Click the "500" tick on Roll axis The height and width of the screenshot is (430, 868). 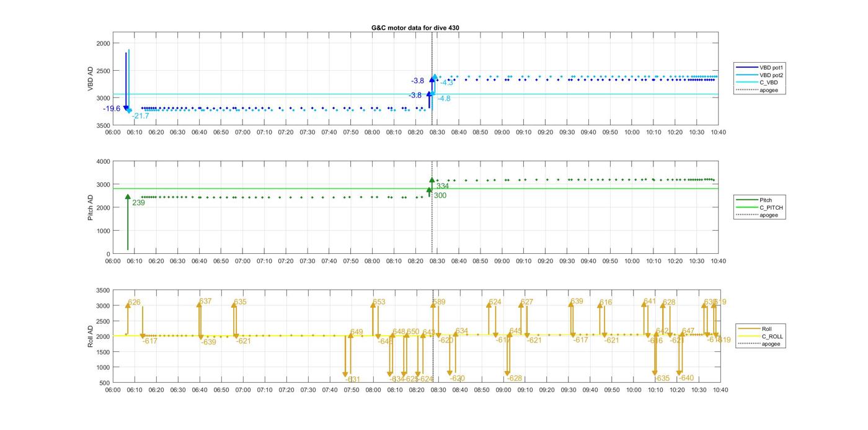[105, 383]
